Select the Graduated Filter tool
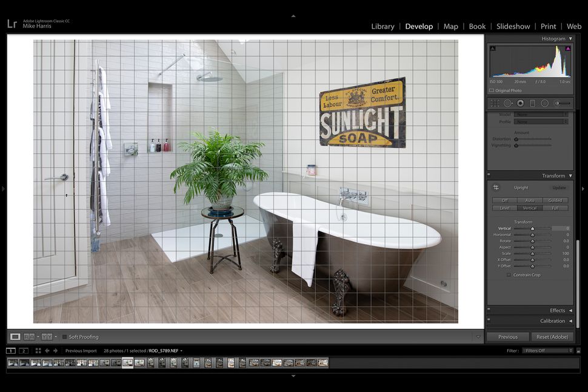This screenshot has height=392, width=588. (532, 103)
